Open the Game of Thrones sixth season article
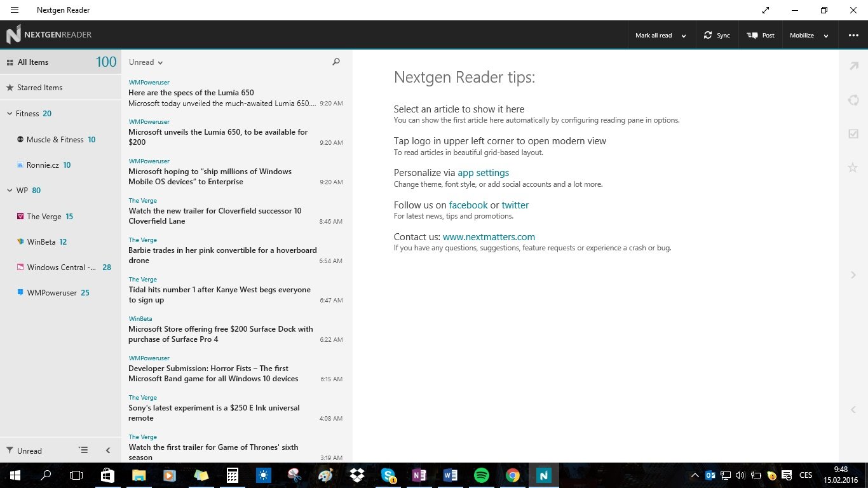 236,447
